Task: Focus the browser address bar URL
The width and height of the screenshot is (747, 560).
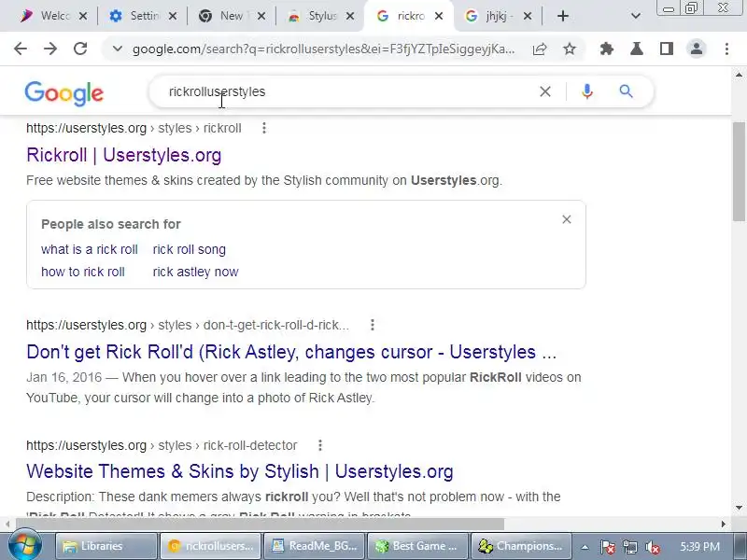Action: pyautogui.click(x=323, y=49)
